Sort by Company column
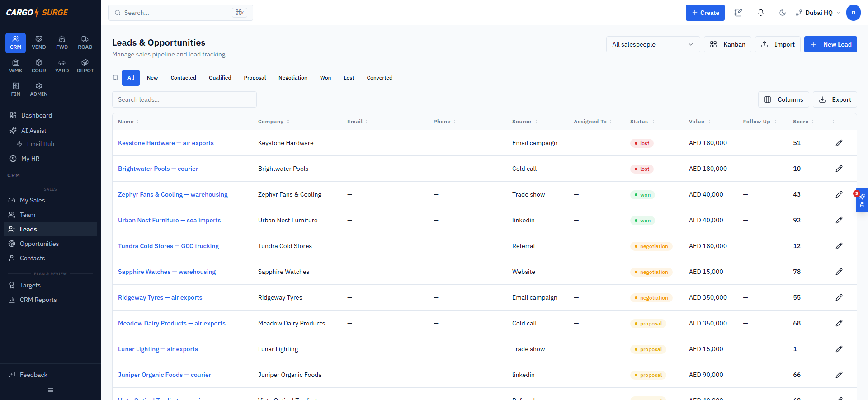868x400 pixels. click(x=274, y=122)
